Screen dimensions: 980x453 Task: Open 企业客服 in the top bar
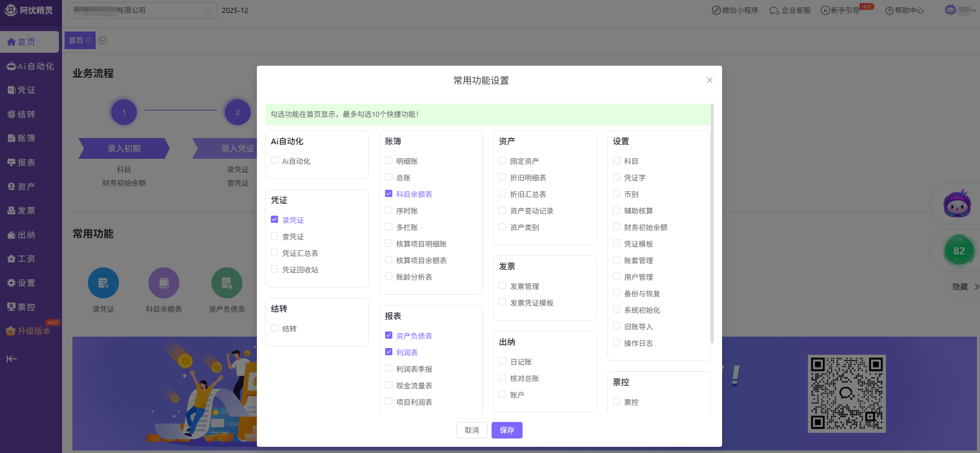point(790,10)
